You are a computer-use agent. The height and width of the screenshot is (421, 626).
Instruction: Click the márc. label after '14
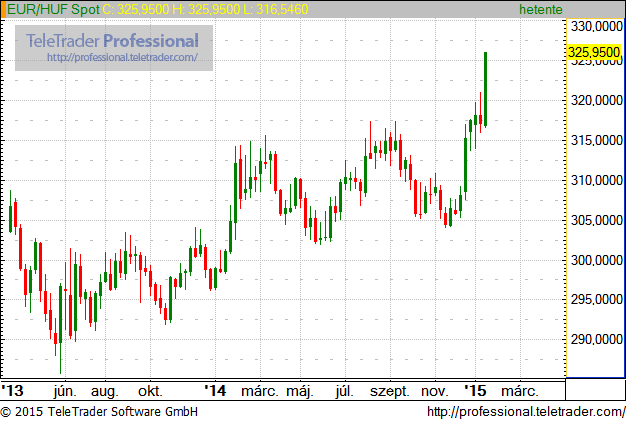[260, 391]
